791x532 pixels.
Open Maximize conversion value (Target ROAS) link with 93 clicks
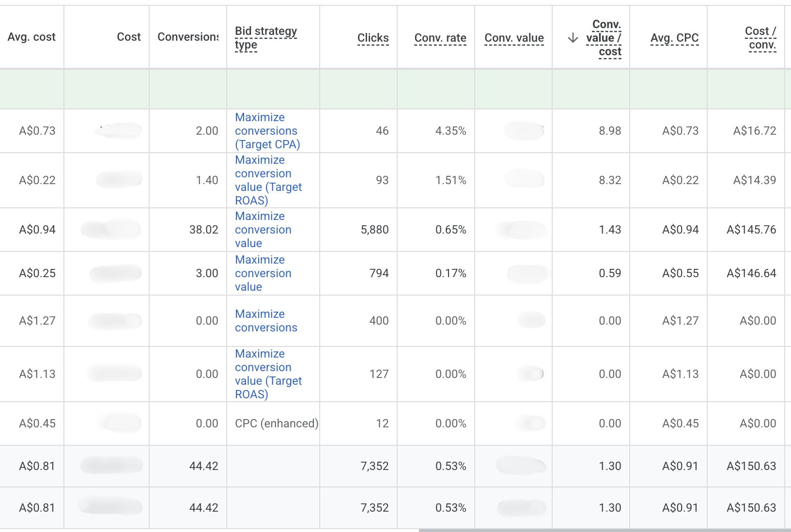(268, 180)
